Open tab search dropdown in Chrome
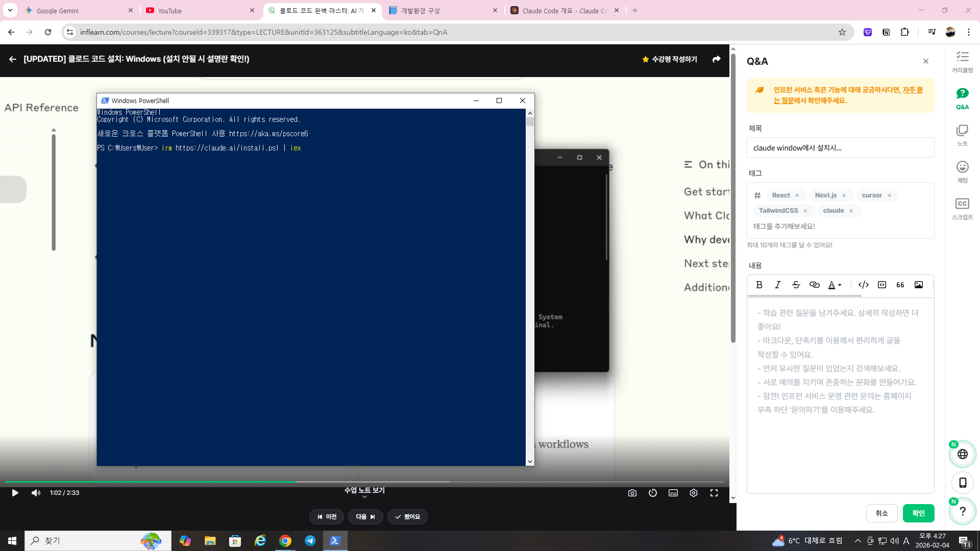The height and width of the screenshot is (551, 980). tap(10, 10)
